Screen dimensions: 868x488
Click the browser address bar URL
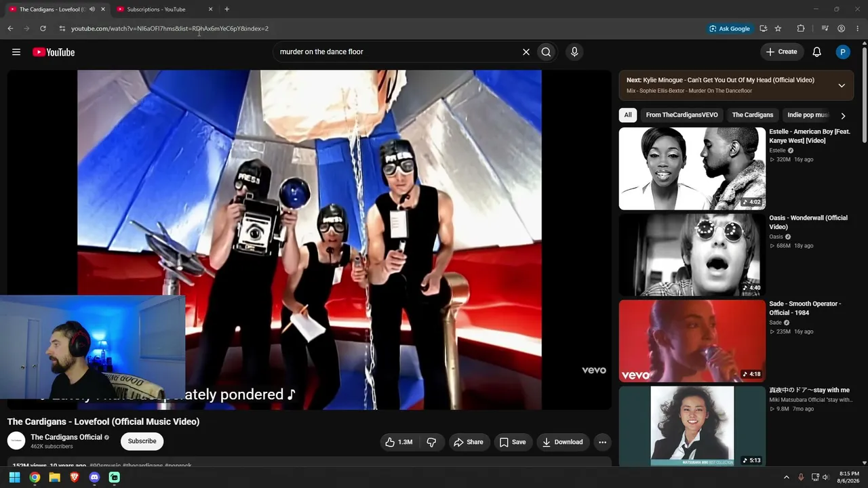click(x=170, y=28)
